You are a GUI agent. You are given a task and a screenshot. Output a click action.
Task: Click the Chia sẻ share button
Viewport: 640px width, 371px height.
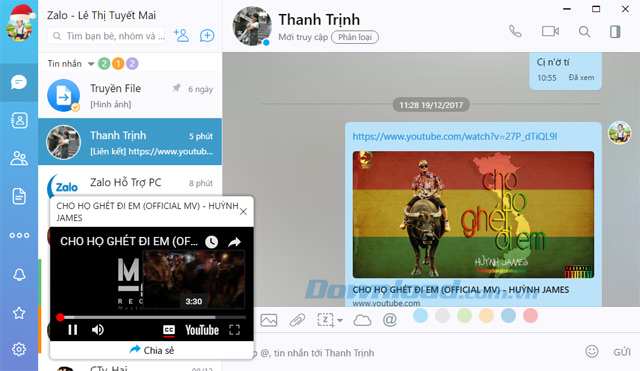152,350
